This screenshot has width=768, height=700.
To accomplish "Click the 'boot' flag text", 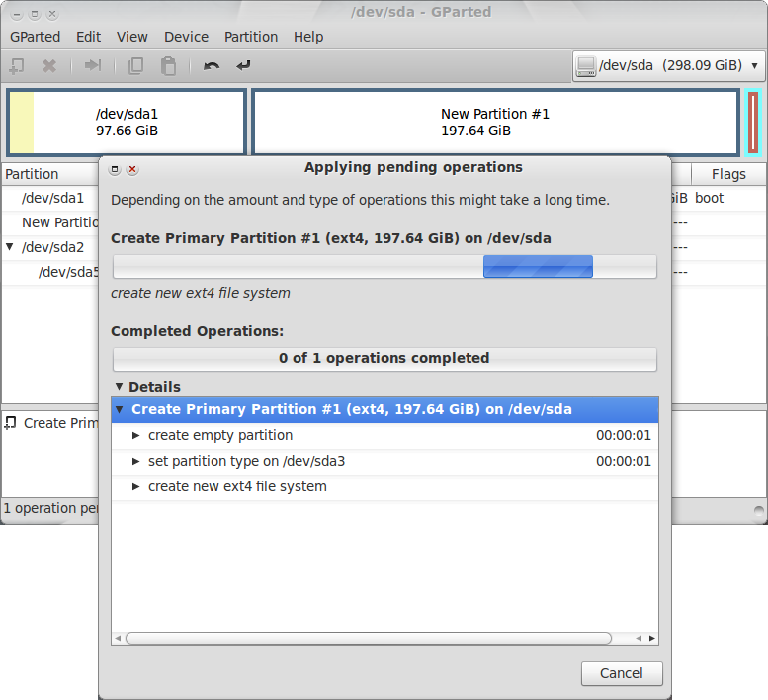I will point(709,198).
